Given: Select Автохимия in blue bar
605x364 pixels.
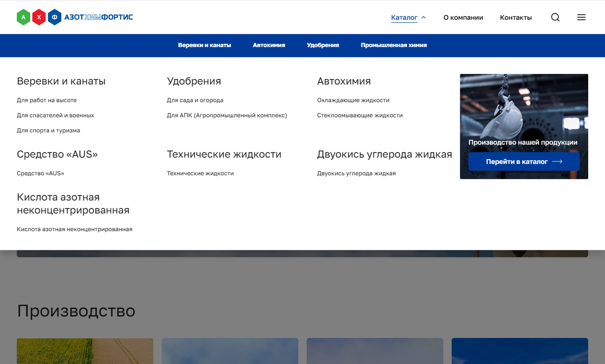Looking at the screenshot, I should [269, 45].
